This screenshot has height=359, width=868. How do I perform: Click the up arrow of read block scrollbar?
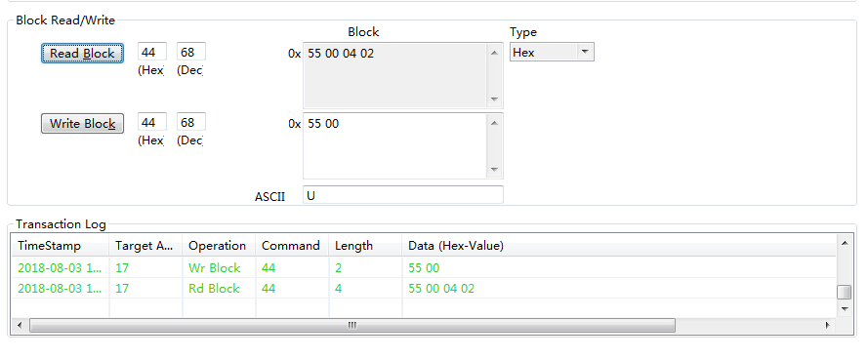tap(494, 53)
